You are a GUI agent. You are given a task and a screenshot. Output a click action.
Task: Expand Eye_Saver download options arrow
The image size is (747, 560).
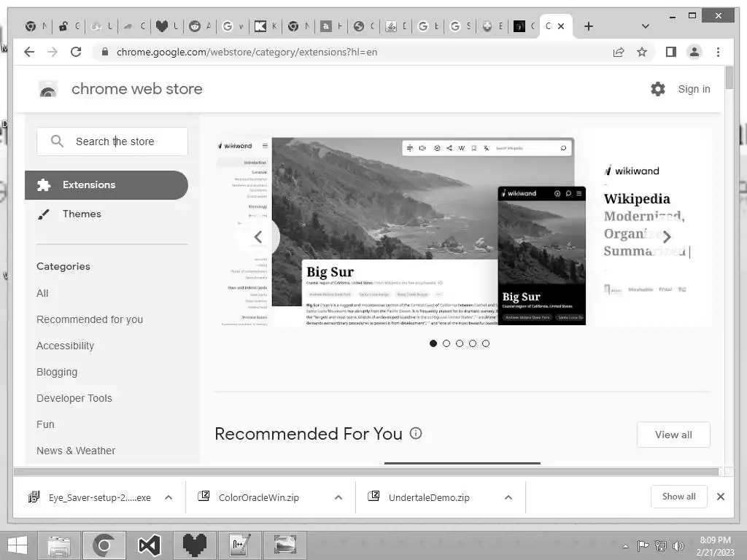pos(169,497)
